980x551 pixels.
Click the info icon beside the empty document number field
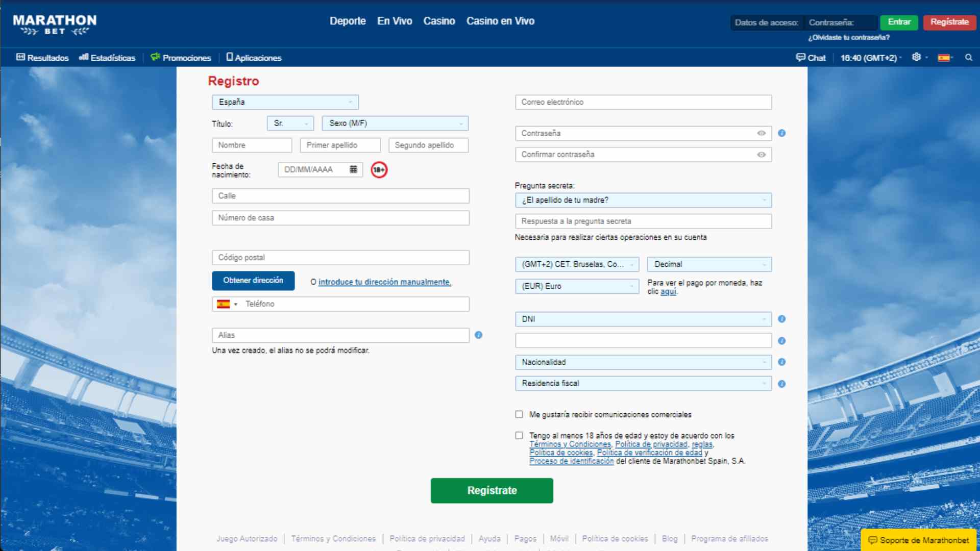[x=781, y=341]
